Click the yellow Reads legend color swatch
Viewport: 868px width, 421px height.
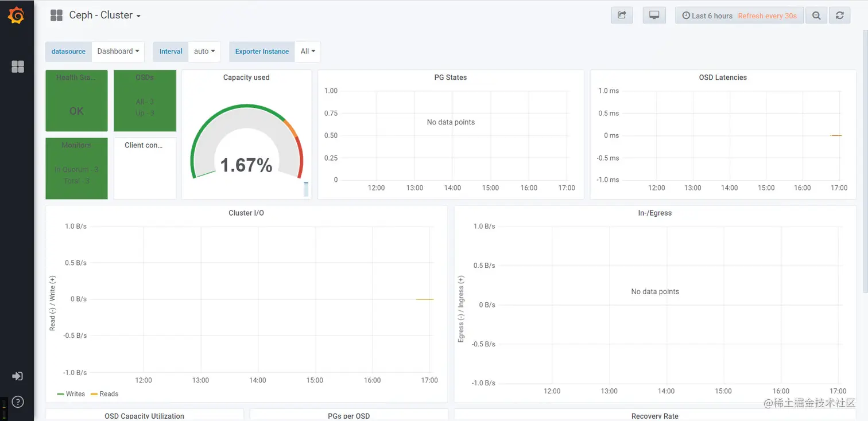[x=94, y=394]
